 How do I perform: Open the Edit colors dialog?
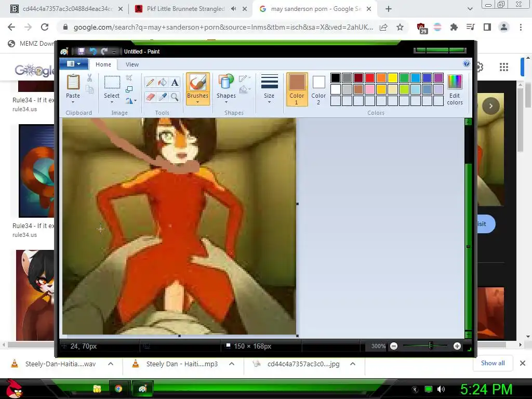pos(455,89)
